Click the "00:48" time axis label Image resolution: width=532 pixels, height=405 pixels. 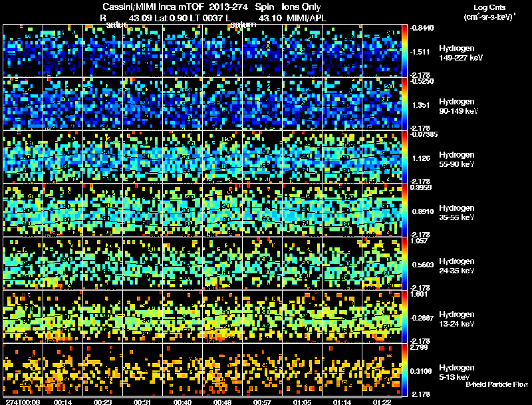point(222,402)
